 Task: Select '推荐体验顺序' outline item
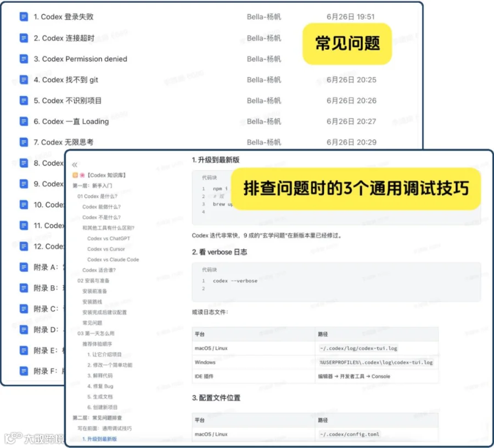97,344
